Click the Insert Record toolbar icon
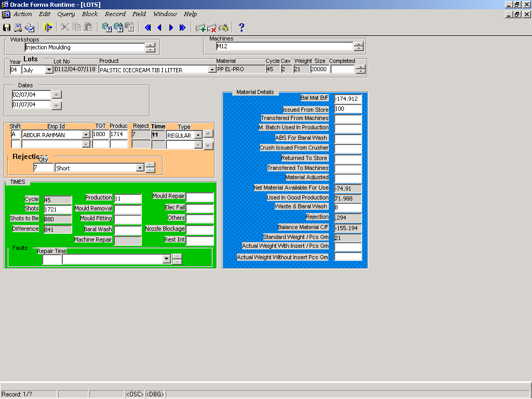This screenshot has height=399, width=532. coord(200,28)
